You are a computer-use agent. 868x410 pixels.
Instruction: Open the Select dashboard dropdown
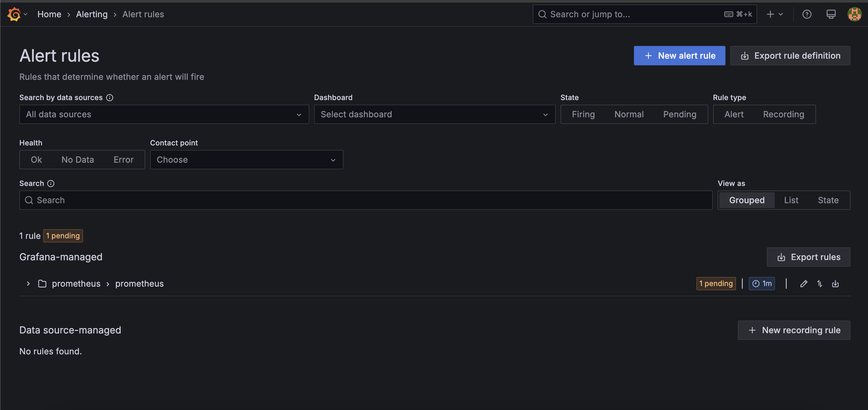click(434, 114)
